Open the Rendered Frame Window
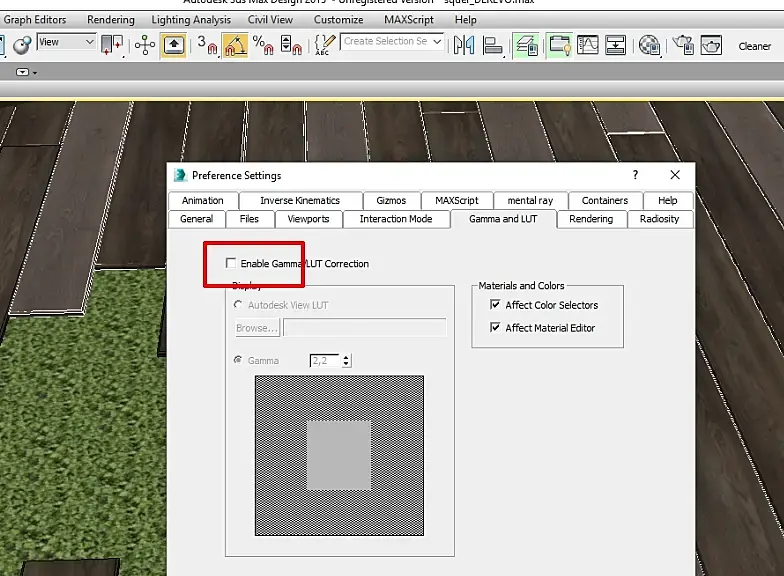Screen dimensions: 784x576 click(711, 46)
